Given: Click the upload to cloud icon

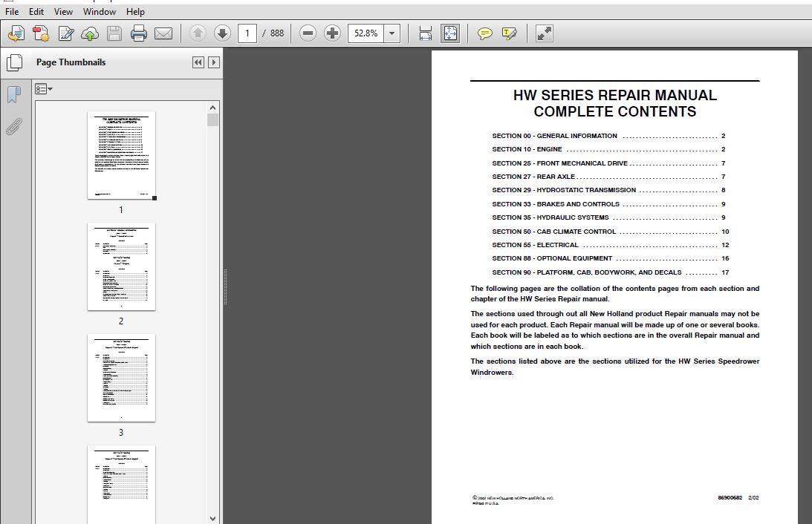Looking at the screenshot, I should [90, 33].
